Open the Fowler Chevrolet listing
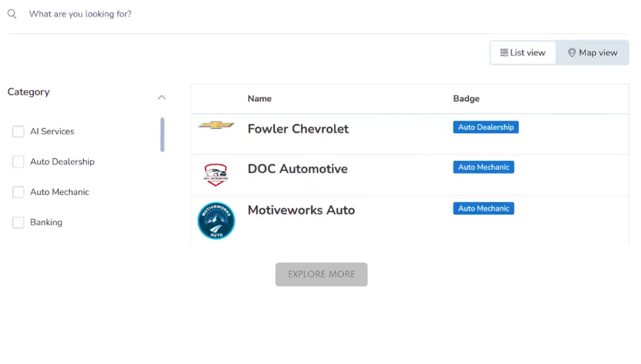Viewport: 641px width, 364px height. pos(298,129)
